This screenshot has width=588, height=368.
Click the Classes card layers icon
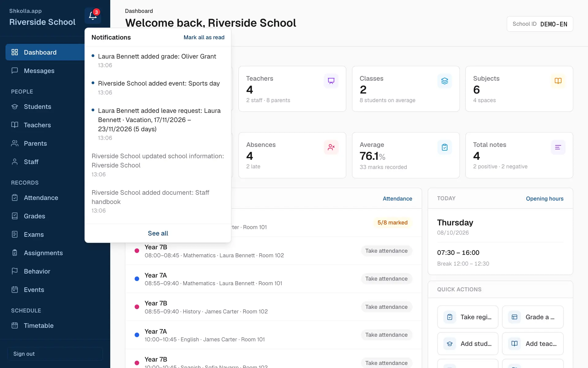pyautogui.click(x=445, y=81)
